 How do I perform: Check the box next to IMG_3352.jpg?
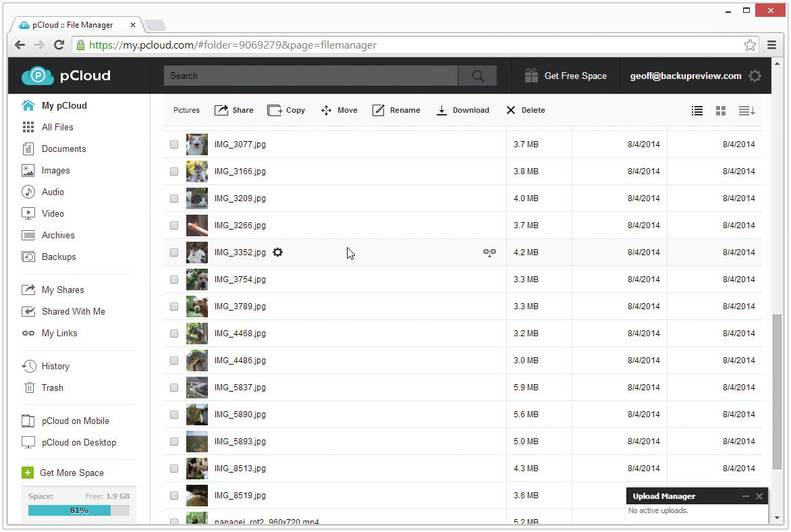(x=174, y=252)
